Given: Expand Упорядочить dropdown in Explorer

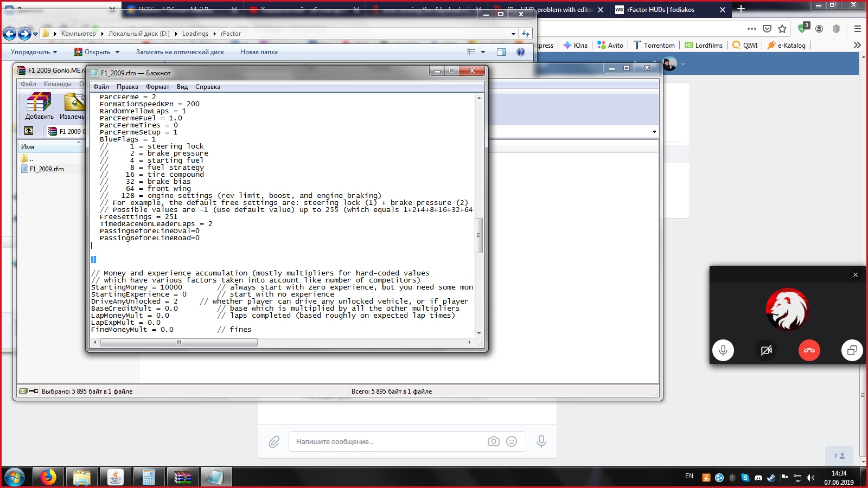Looking at the screenshot, I should point(34,52).
